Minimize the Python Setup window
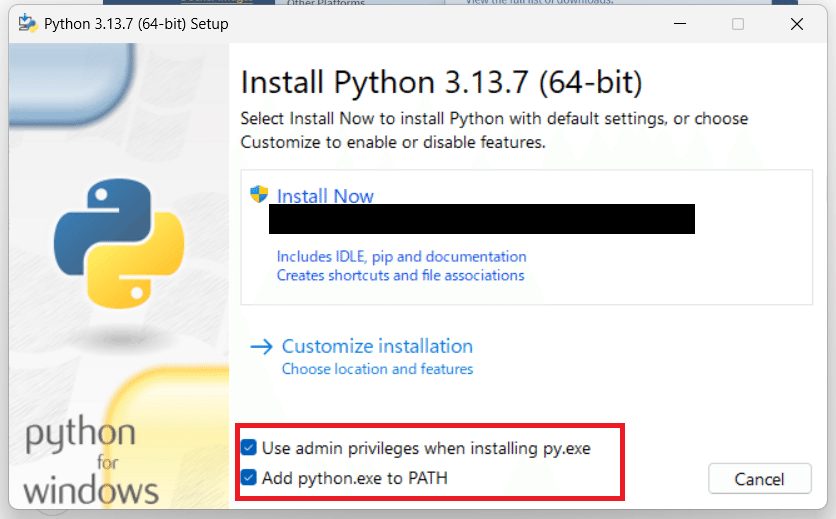Image resolution: width=836 pixels, height=519 pixels. tap(680, 24)
